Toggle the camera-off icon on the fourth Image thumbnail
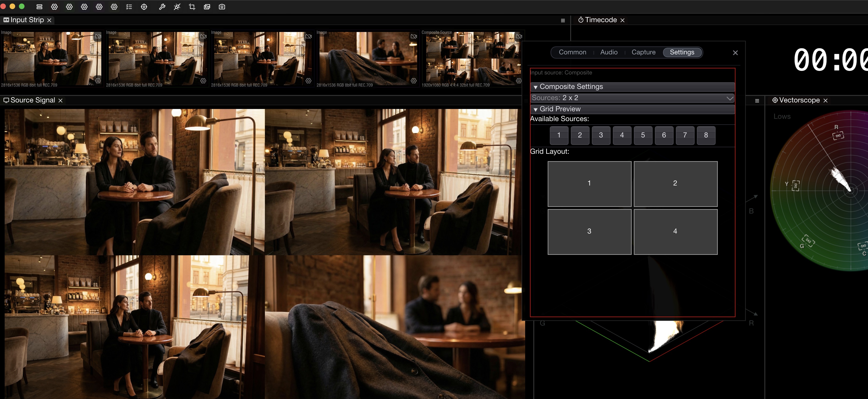The height and width of the screenshot is (399, 868). (413, 37)
